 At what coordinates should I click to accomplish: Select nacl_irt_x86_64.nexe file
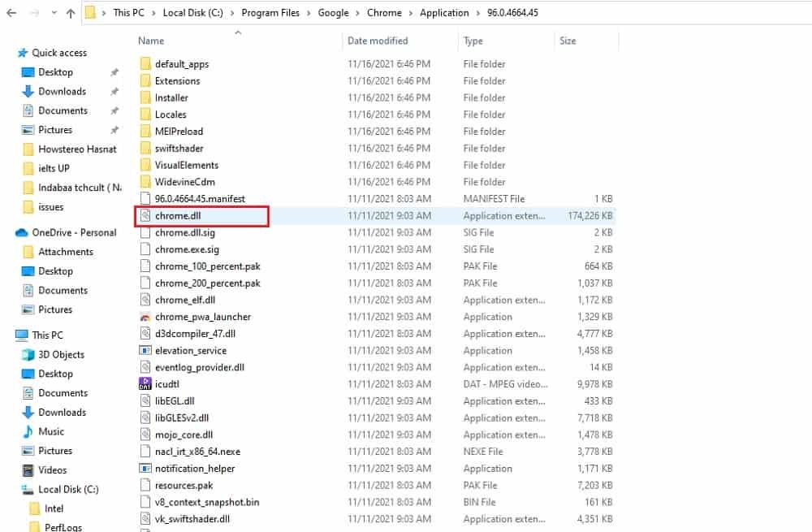tap(197, 452)
